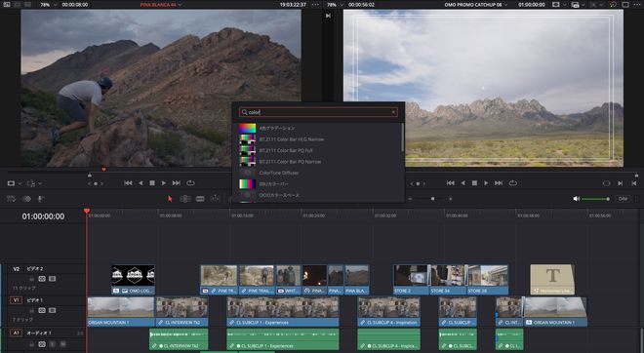Click the DIM audio button
This screenshot has width=644, height=353.
[x=624, y=199]
